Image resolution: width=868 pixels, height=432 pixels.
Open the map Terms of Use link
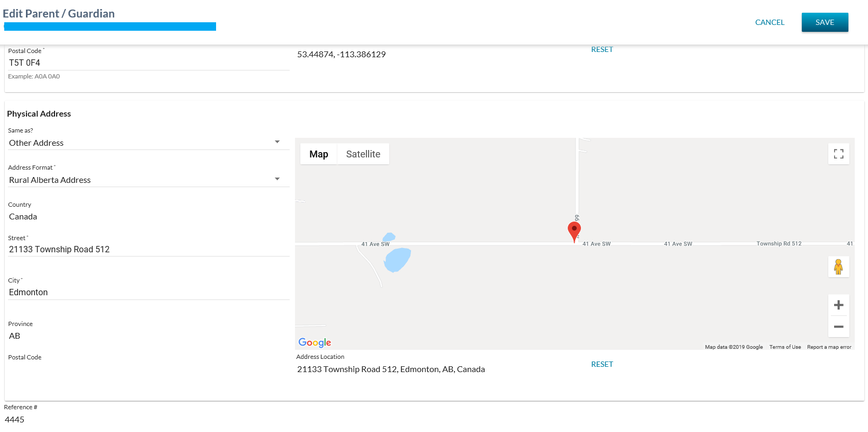click(785, 347)
